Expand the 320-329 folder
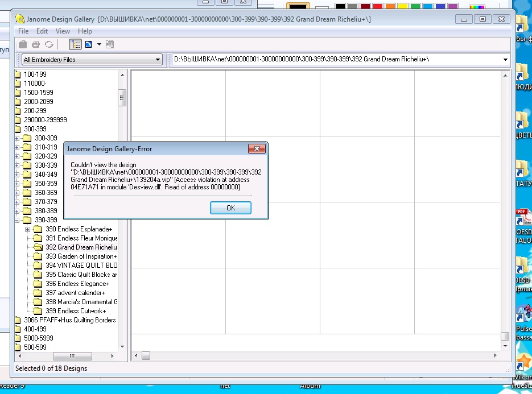532x394 pixels. [17, 157]
